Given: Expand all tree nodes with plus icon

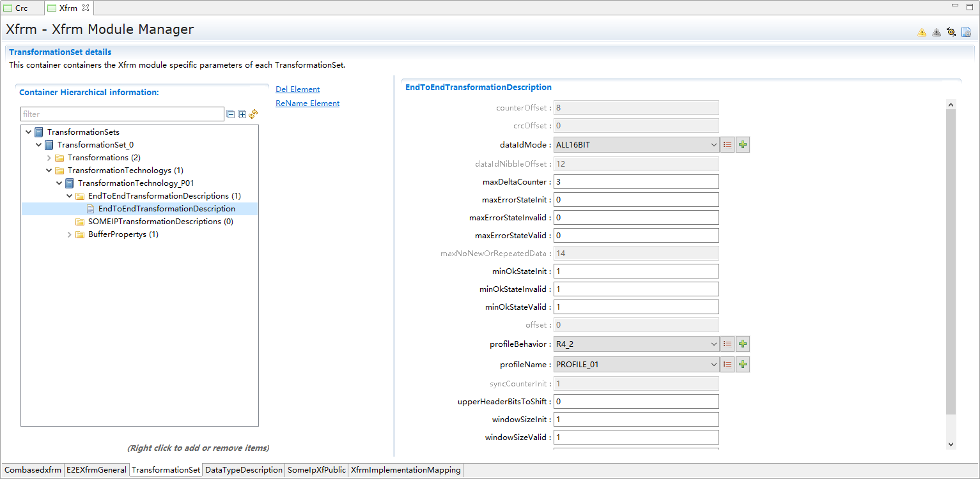Looking at the screenshot, I should coord(242,114).
